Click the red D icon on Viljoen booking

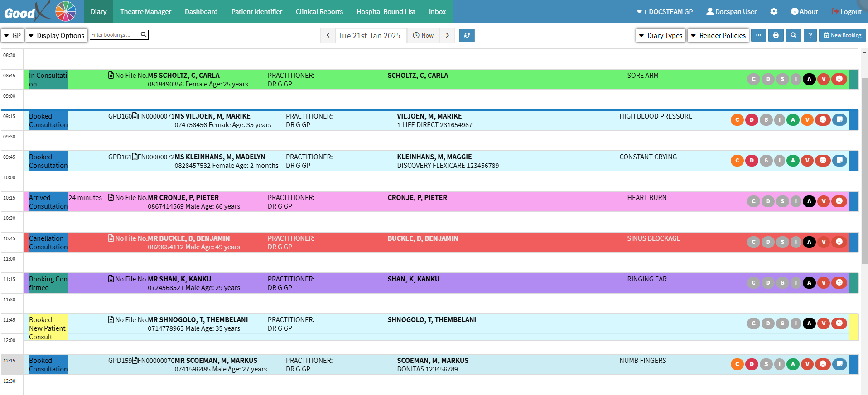[752, 120]
